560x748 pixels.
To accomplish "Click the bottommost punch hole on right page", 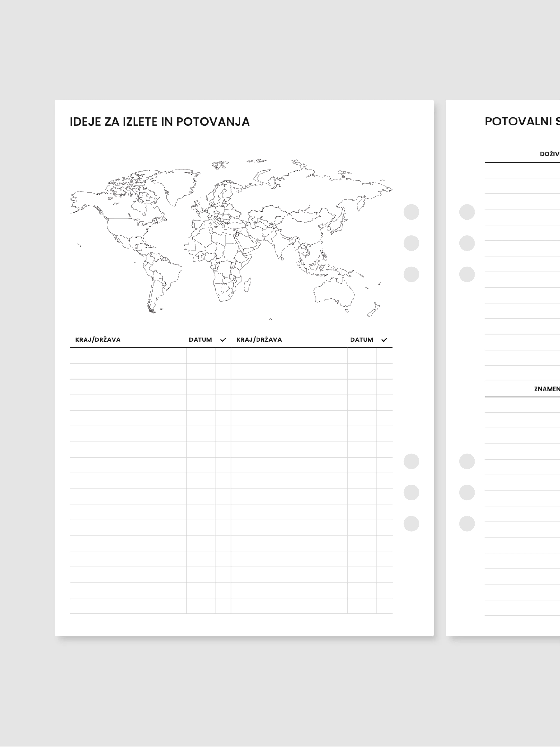I will click(x=467, y=523).
